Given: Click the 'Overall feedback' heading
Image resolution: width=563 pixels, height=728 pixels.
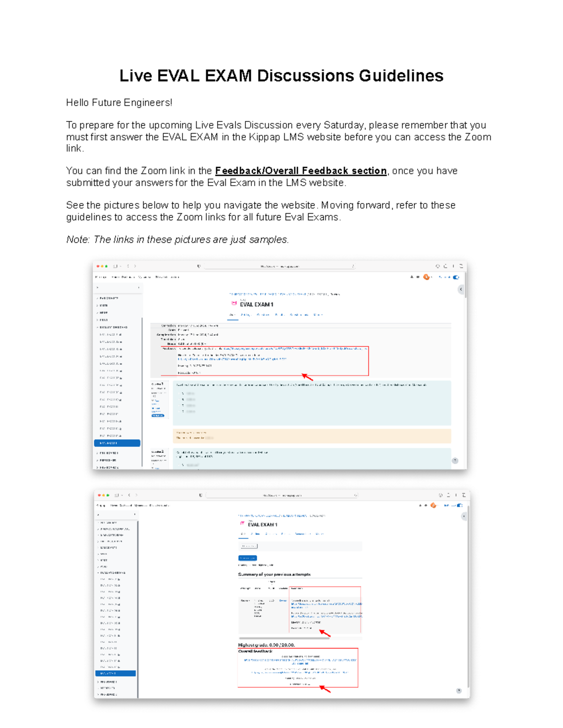Looking at the screenshot, I should tap(255, 651).
